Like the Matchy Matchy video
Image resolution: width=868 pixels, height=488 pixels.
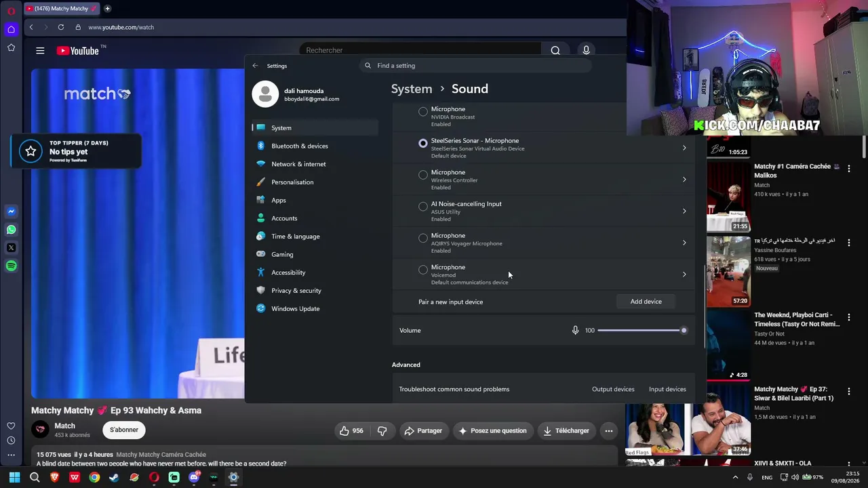point(351,430)
